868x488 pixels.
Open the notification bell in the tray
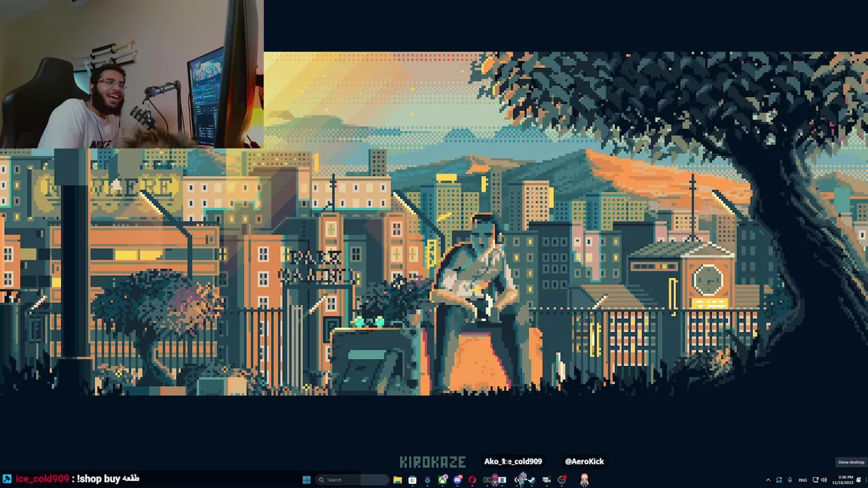point(859,480)
